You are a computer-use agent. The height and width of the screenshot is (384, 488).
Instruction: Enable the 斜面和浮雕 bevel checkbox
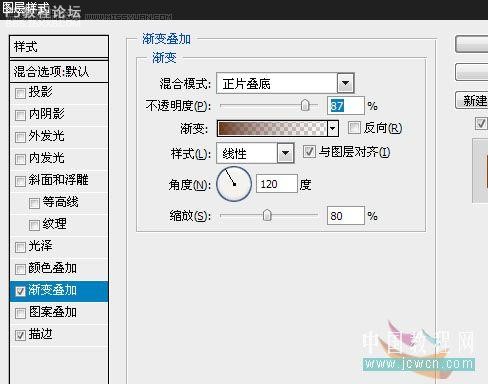pyautogui.click(x=20, y=181)
